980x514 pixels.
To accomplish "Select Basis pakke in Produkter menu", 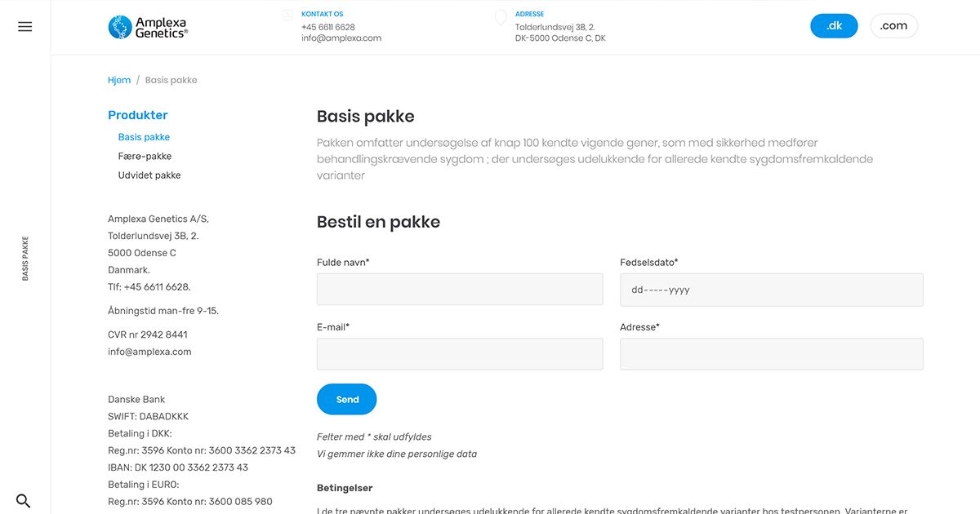I will [x=144, y=137].
